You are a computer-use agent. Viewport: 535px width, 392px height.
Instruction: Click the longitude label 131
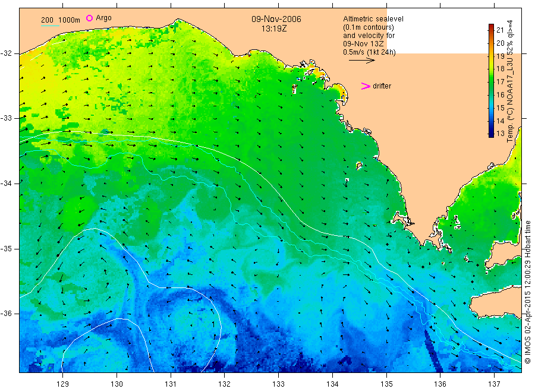171,384
